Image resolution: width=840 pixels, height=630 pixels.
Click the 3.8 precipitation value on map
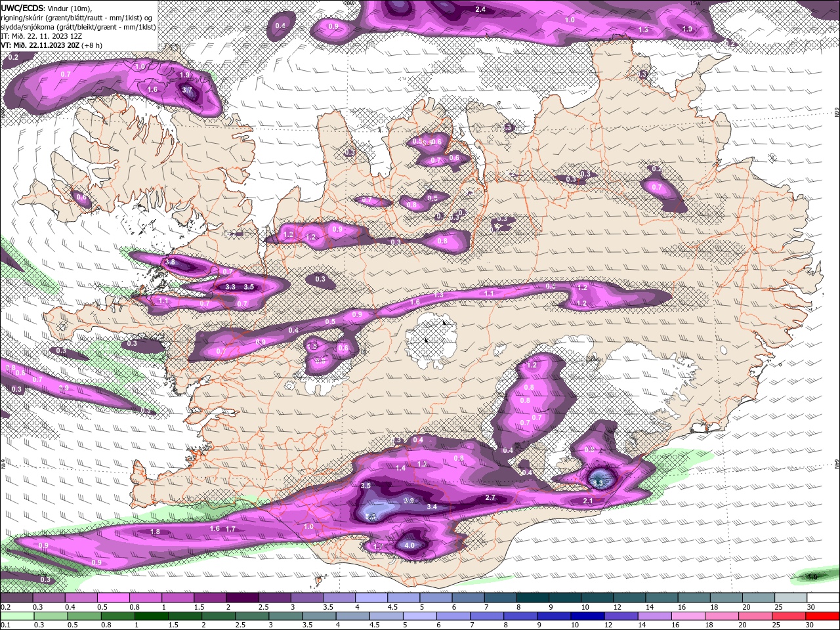(x=170, y=262)
